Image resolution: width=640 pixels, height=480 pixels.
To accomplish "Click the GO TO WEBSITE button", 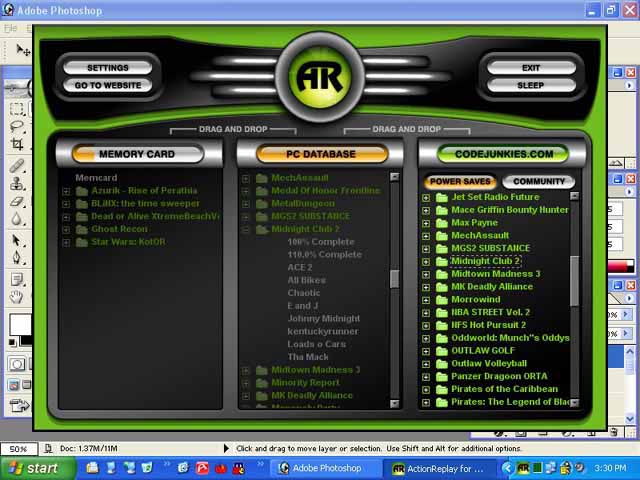I will [x=108, y=85].
